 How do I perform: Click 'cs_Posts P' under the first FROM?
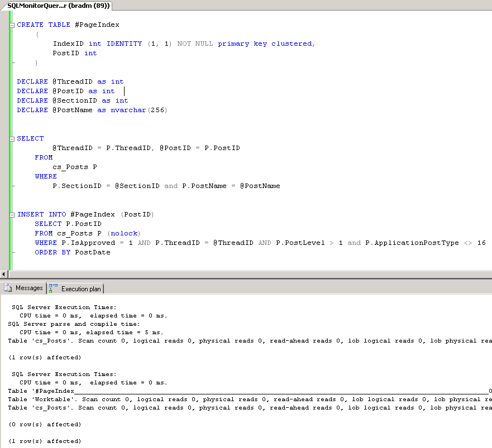click(x=75, y=167)
